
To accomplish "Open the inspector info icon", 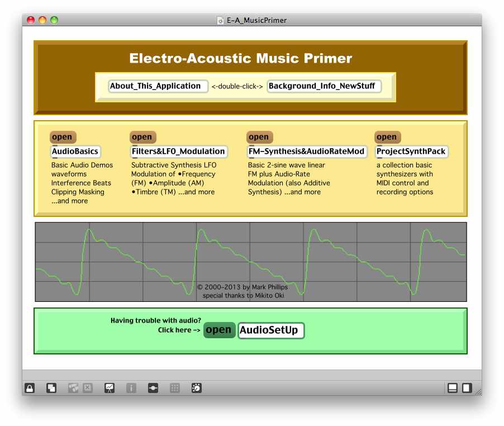I will pyautogui.click(x=131, y=388).
